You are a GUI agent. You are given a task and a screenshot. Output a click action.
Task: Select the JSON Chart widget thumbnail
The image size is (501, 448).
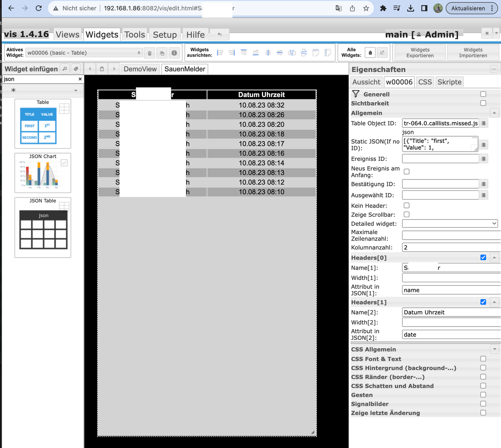coord(43,173)
